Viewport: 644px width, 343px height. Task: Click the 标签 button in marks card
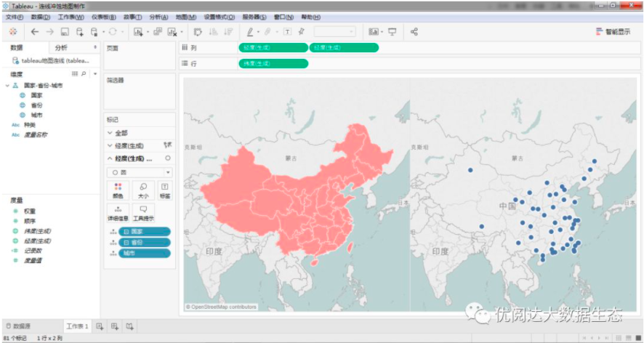tap(165, 190)
